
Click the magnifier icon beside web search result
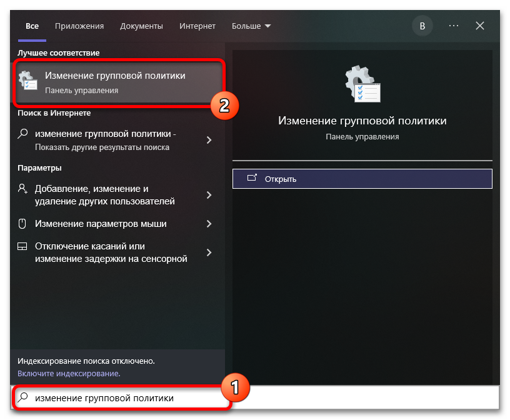pyautogui.click(x=22, y=134)
